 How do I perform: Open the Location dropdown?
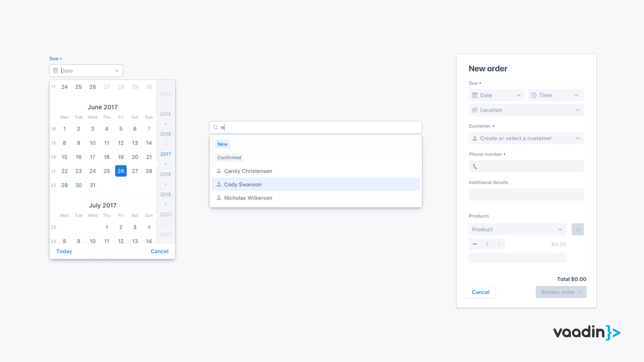577,110
